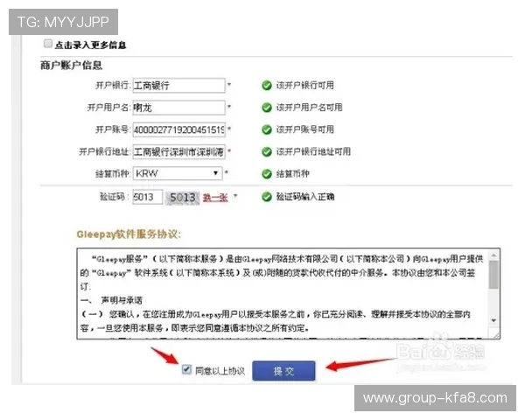Image resolution: width=525 pixels, height=420 pixels.
Task: Click the 商户账户信息 section heading
Action: click(x=72, y=65)
